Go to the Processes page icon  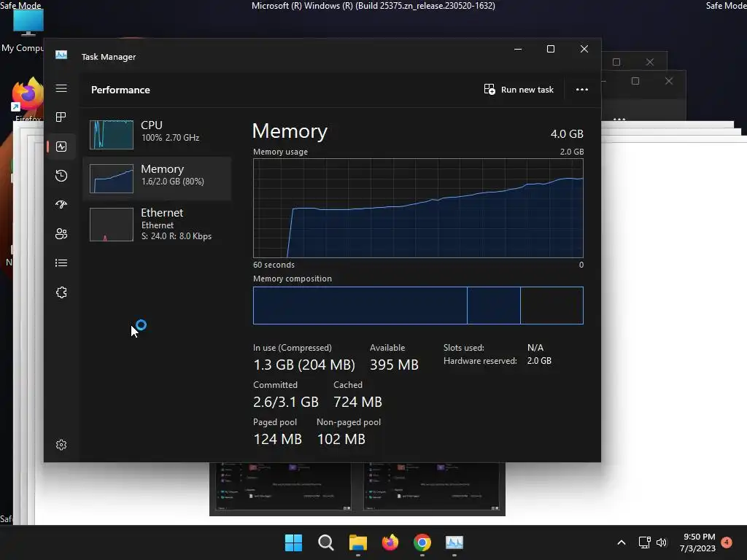(61, 117)
